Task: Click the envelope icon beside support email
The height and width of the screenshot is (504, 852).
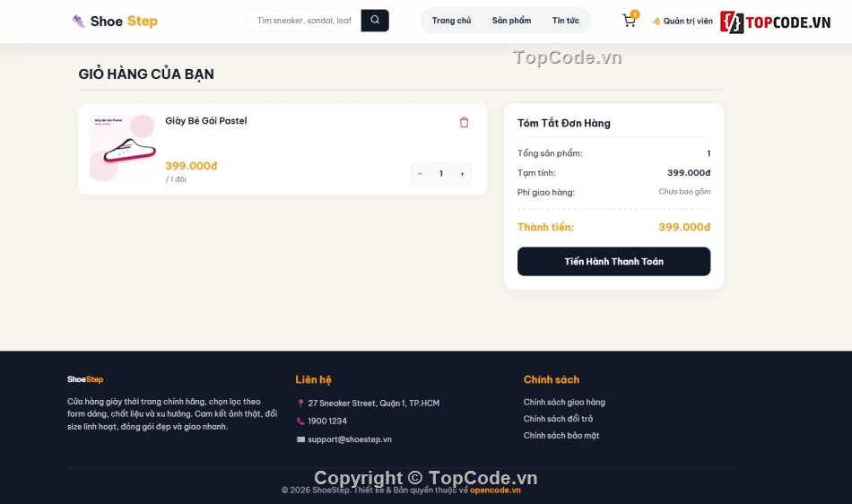Action: (x=300, y=439)
